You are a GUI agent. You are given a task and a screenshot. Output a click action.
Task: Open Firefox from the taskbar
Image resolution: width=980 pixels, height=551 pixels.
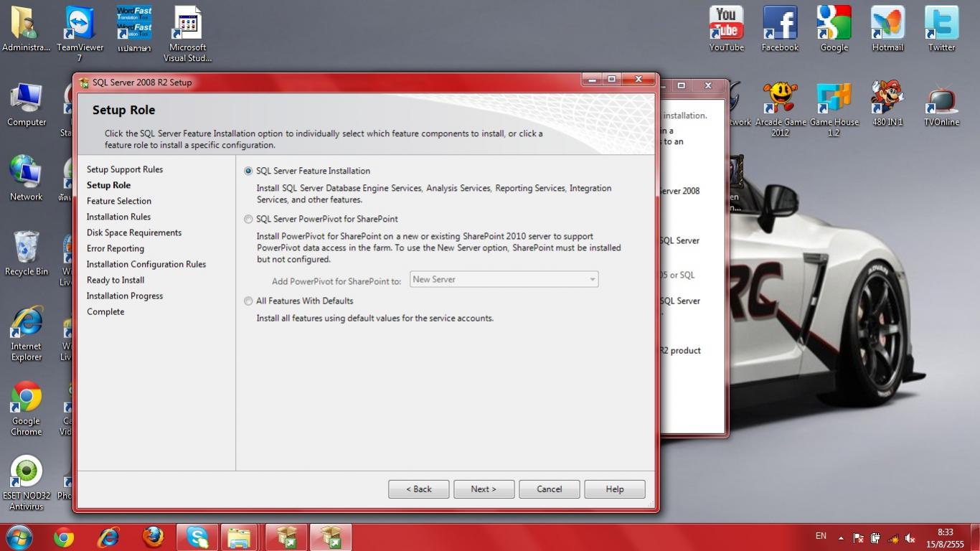153,537
